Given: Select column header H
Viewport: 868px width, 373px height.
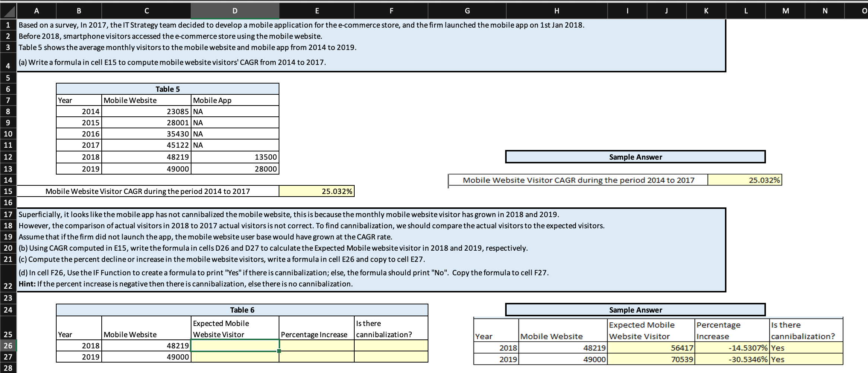Looking at the screenshot, I should tap(557, 10).
